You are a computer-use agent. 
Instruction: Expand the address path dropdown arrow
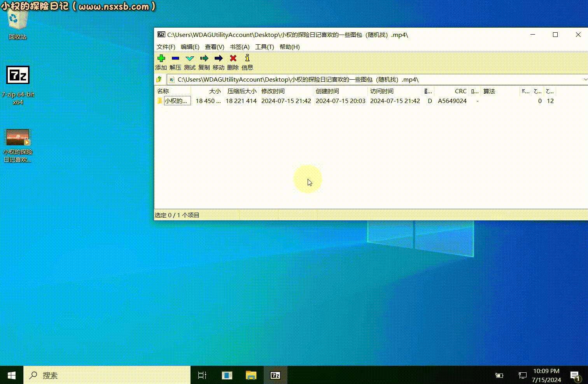585,79
